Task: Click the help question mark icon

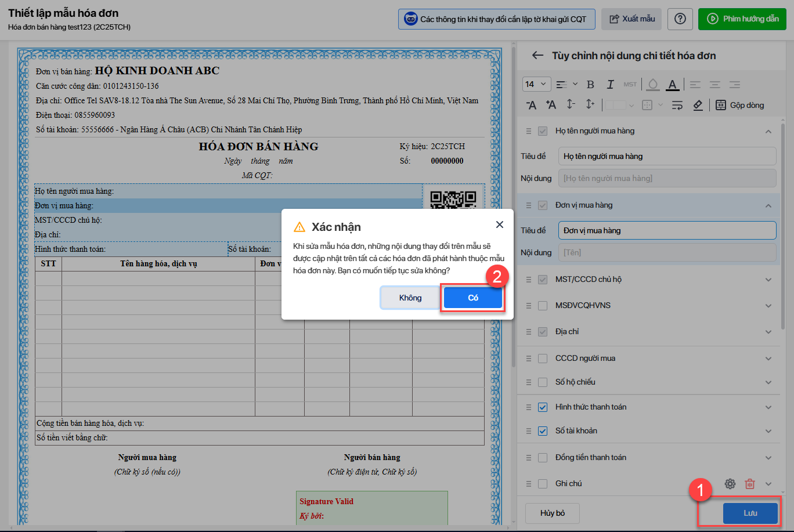Action: [680, 19]
